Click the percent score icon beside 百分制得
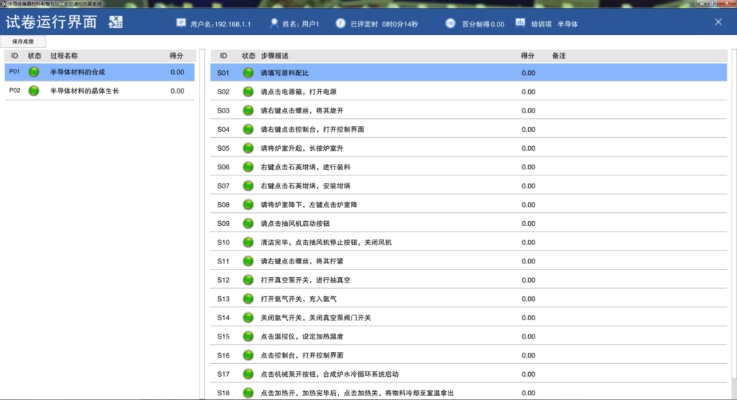This screenshot has height=400, width=737. click(450, 21)
